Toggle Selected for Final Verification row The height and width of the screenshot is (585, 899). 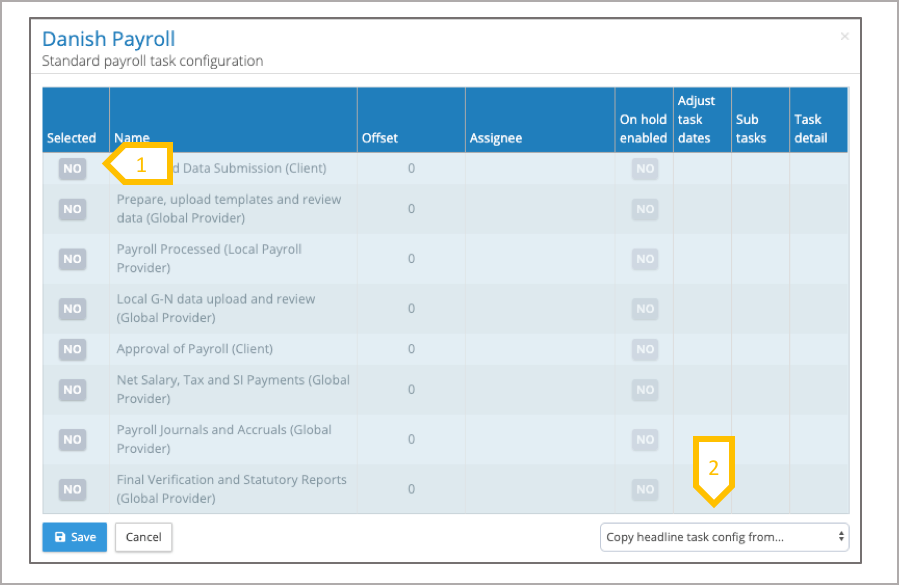pyautogui.click(x=72, y=489)
